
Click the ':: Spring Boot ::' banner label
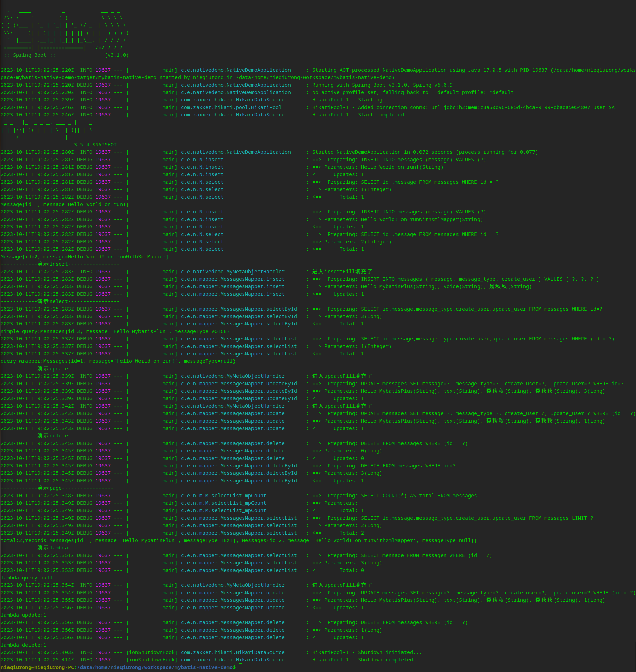click(30, 55)
